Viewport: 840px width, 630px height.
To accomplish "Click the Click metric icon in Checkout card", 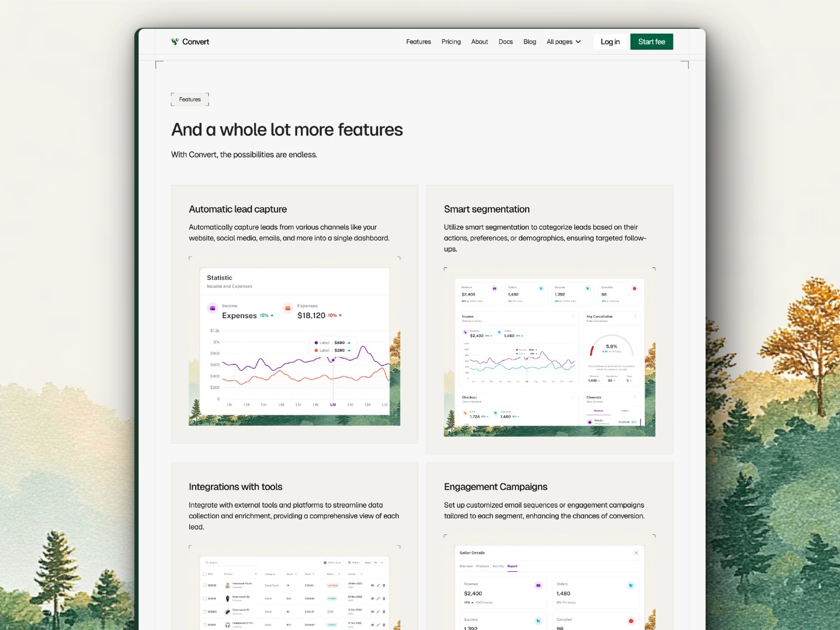I will 465,413.
